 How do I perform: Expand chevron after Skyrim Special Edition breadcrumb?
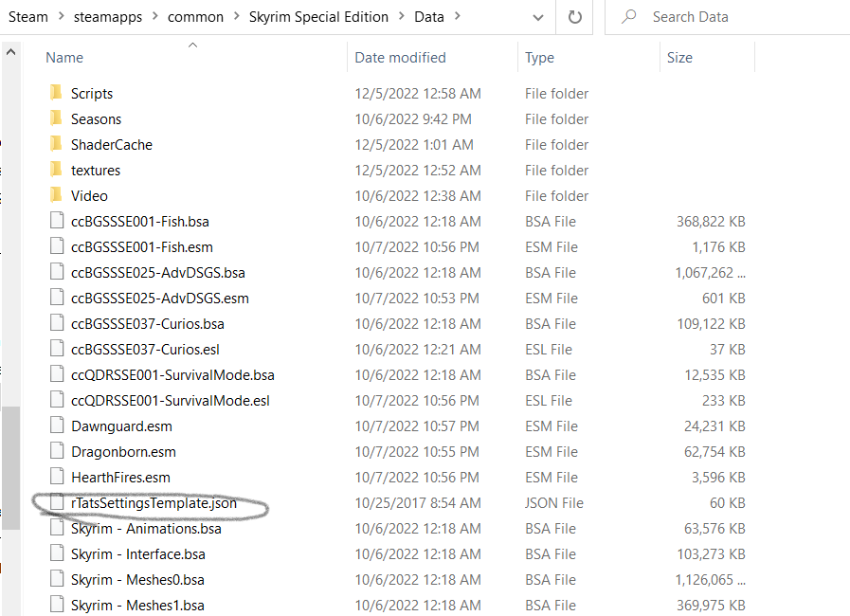coord(402,16)
